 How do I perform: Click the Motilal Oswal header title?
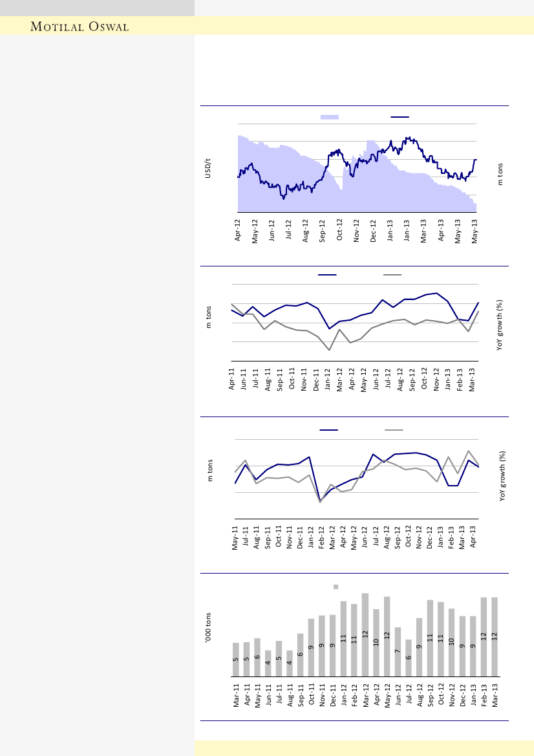(x=80, y=27)
